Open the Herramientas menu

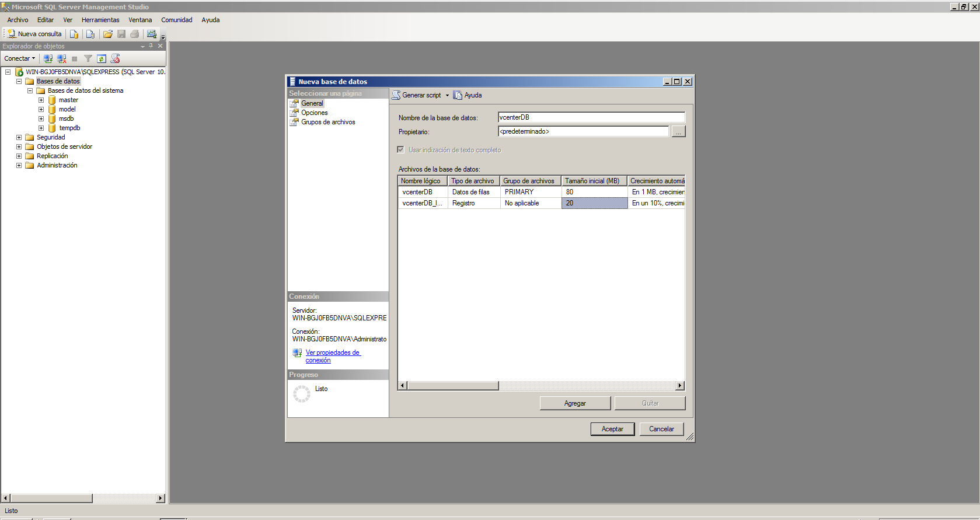pos(100,20)
